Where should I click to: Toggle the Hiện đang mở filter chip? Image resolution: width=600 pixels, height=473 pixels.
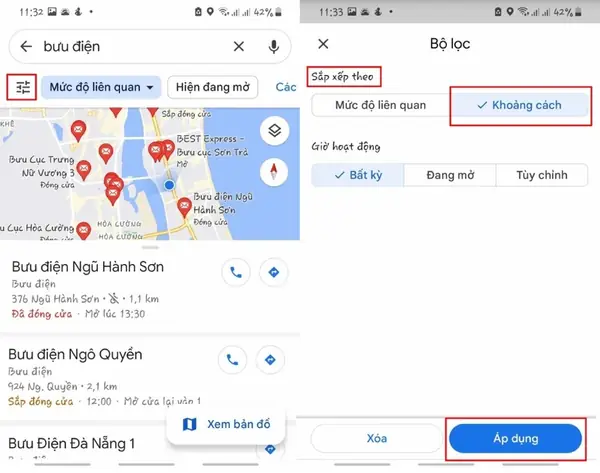(213, 87)
